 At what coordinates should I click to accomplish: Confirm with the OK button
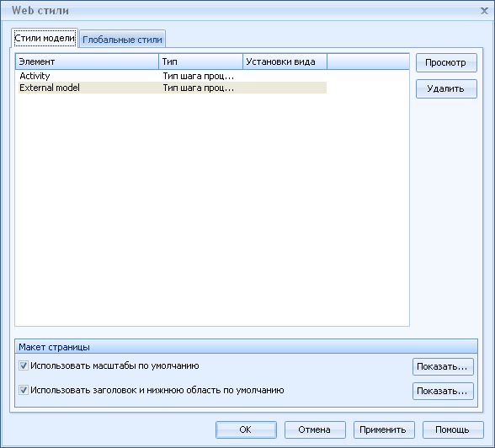point(246,429)
